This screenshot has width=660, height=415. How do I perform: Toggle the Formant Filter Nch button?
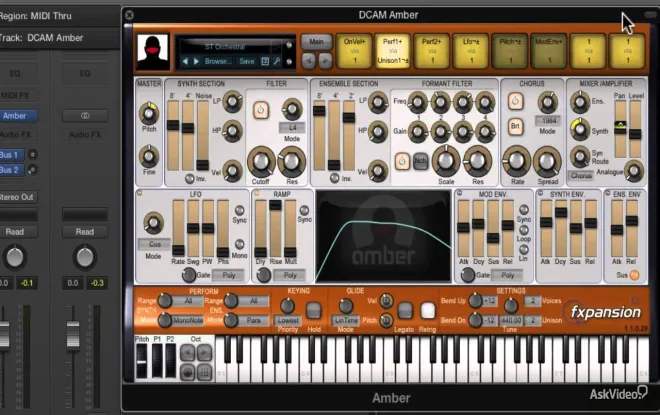420,162
